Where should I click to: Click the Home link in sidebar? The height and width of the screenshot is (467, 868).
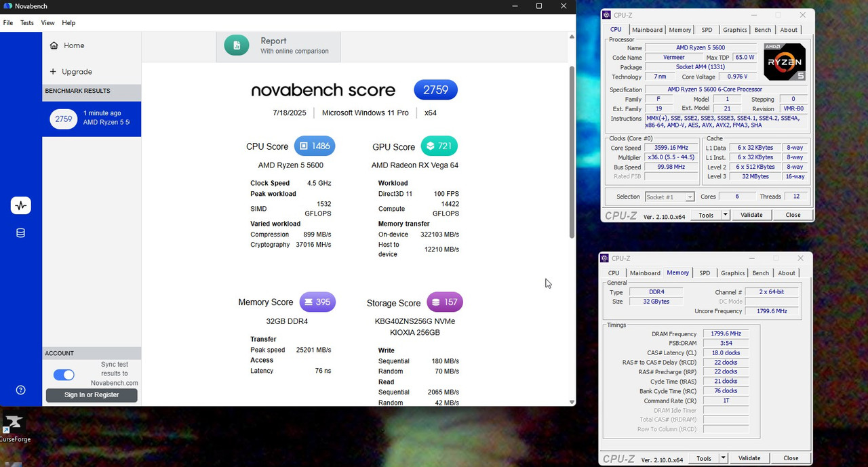[74, 45]
